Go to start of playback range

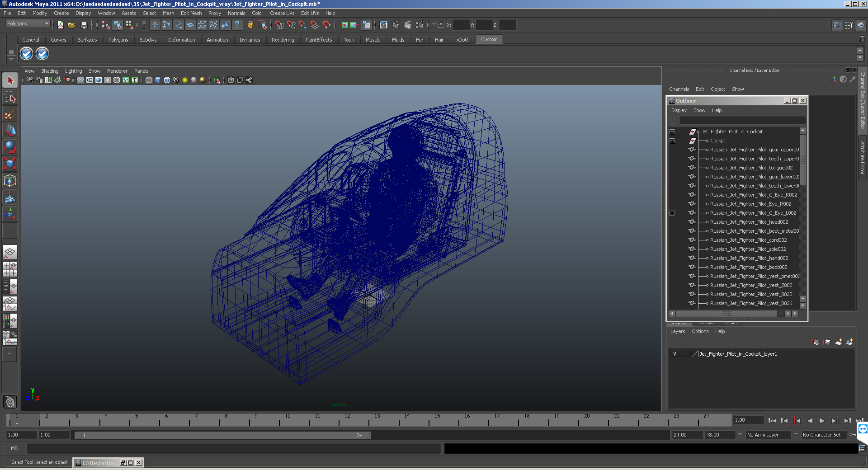click(x=772, y=421)
